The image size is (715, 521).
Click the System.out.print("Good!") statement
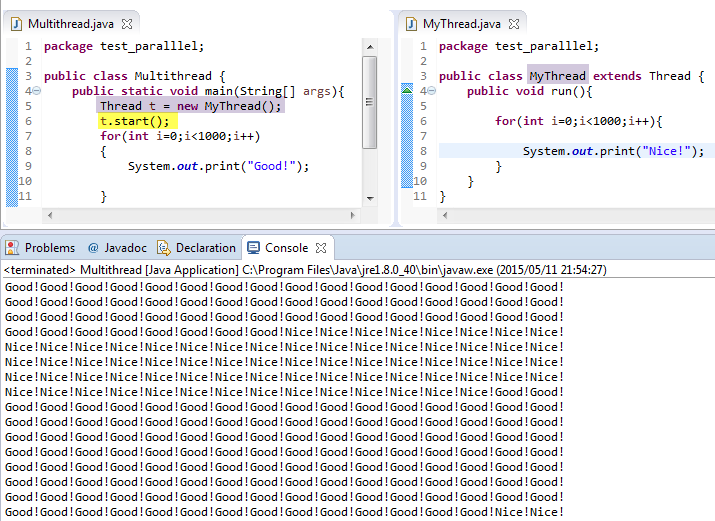point(218,166)
